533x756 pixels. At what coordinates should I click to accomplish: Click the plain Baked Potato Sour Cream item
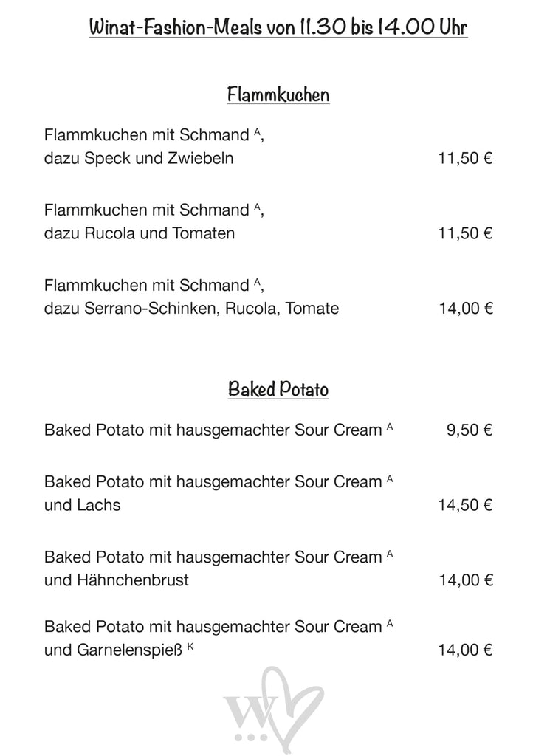(x=213, y=430)
